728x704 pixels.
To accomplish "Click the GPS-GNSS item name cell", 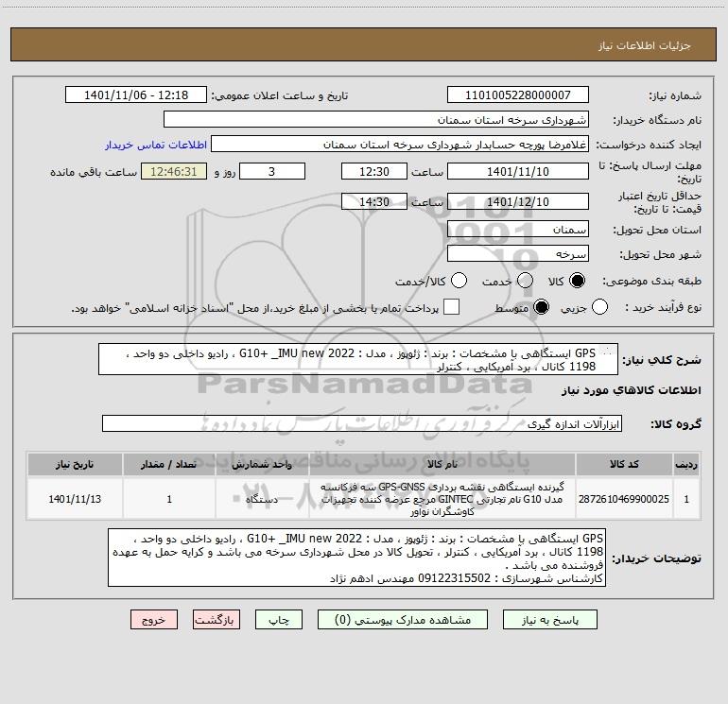I will [x=442, y=499].
